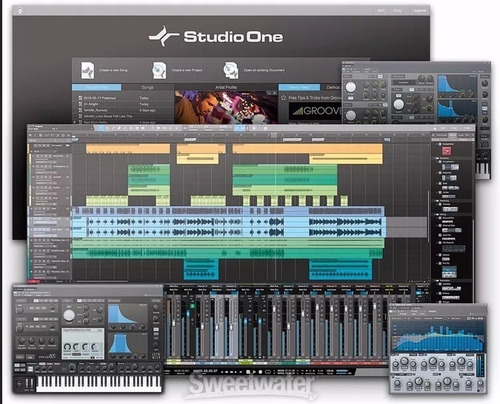Click the middle white knob on the upper-right synth
The width and height of the screenshot is (500, 404).
pos(399,104)
